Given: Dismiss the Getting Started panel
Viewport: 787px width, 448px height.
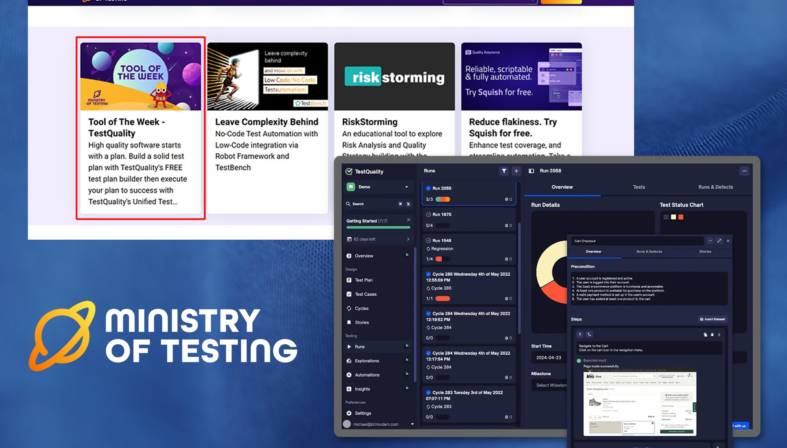Looking at the screenshot, I should click(x=408, y=221).
